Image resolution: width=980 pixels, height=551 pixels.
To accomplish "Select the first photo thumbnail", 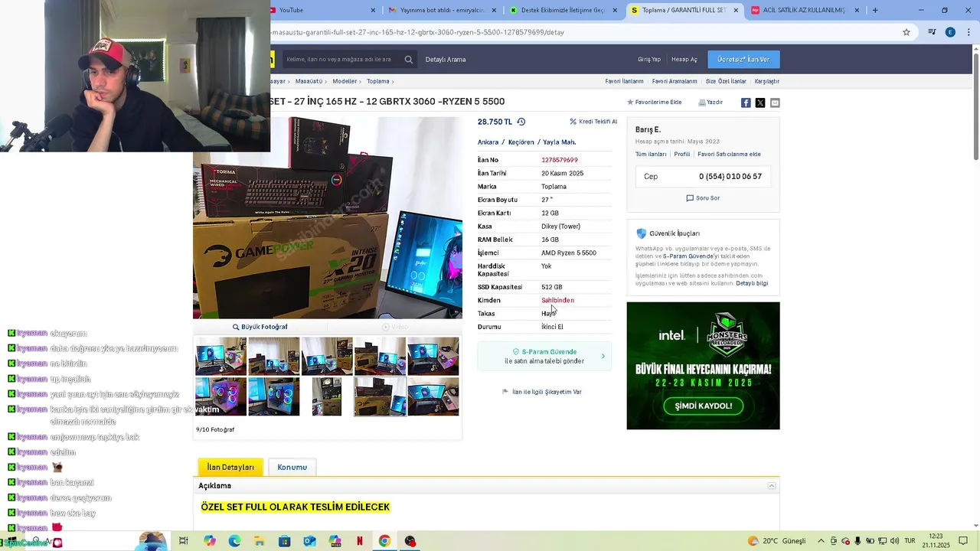I will [220, 356].
